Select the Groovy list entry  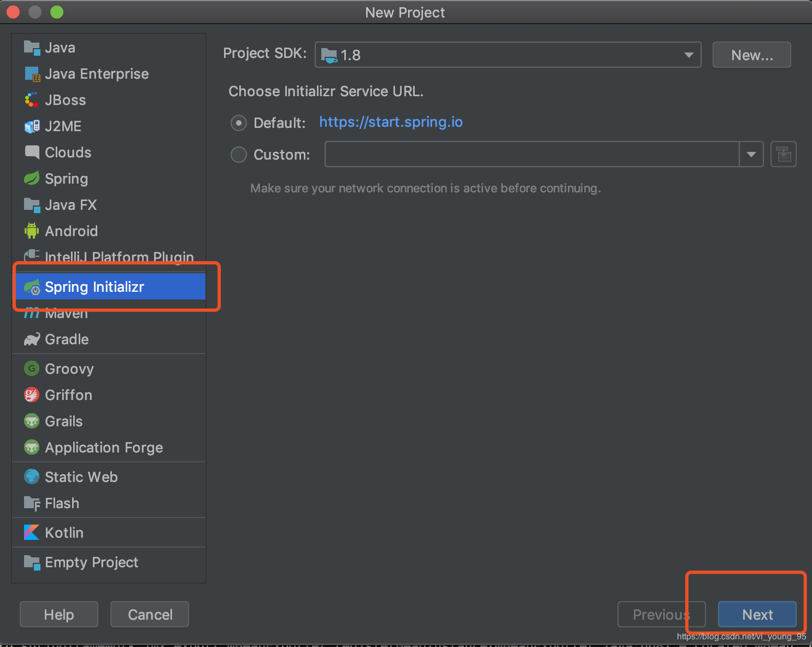[109, 369]
